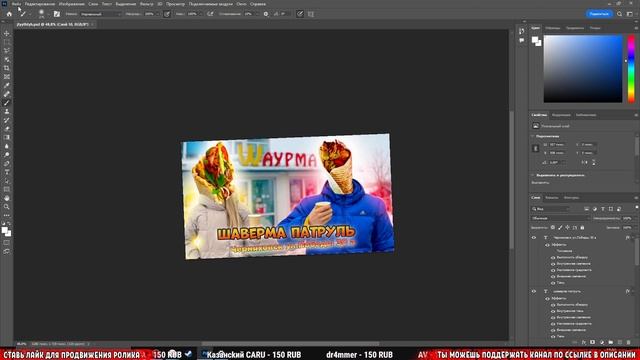
Task: Click the vertical hue slider
Action: click(x=631, y=69)
